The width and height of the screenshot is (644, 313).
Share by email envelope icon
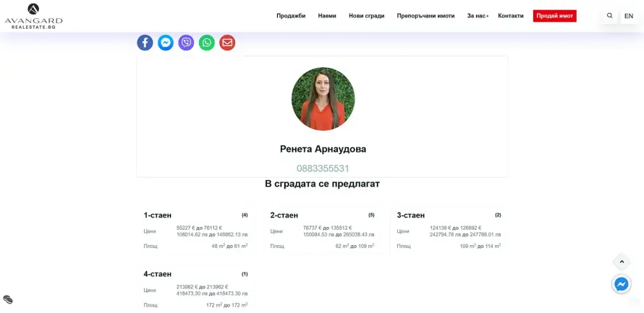tap(227, 43)
